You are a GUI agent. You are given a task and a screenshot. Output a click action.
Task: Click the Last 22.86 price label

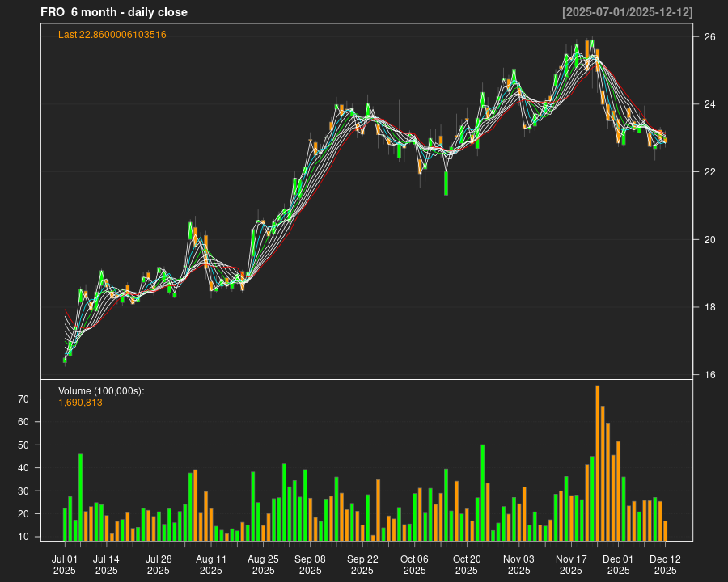[112, 35]
